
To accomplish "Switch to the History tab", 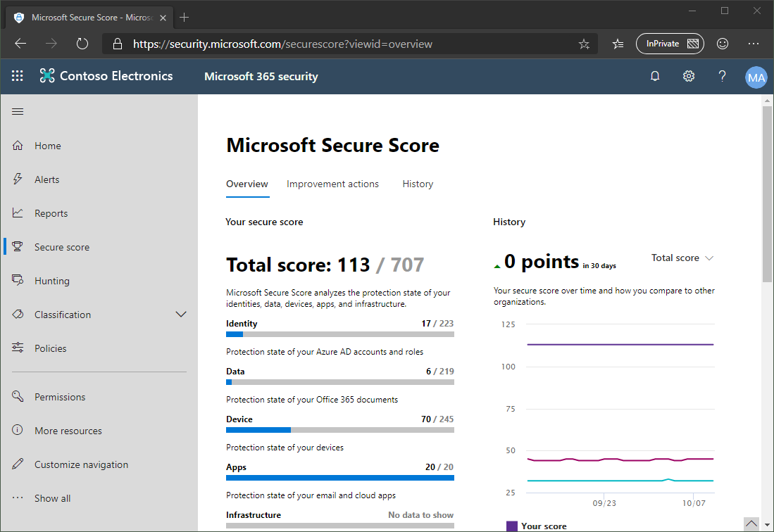I will click(418, 184).
